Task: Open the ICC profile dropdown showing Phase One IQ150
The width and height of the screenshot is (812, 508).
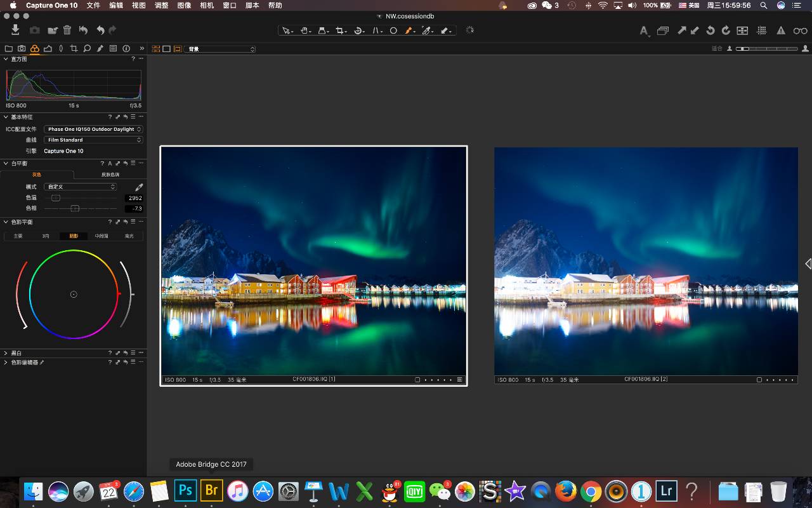Action: pyautogui.click(x=93, y=129)
